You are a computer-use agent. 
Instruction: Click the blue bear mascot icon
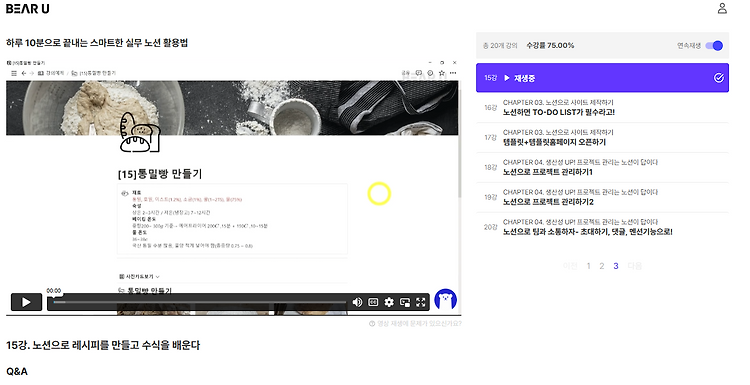point(445,300)
